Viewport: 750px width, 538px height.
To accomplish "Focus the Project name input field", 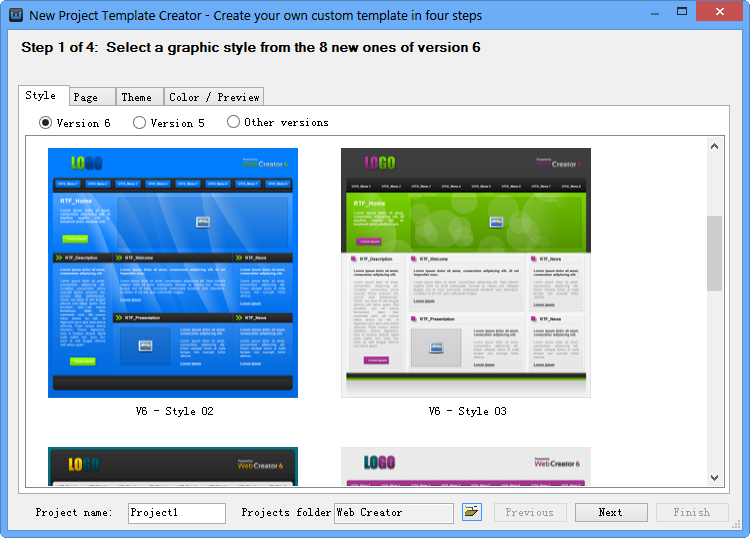I will point(177,513).
